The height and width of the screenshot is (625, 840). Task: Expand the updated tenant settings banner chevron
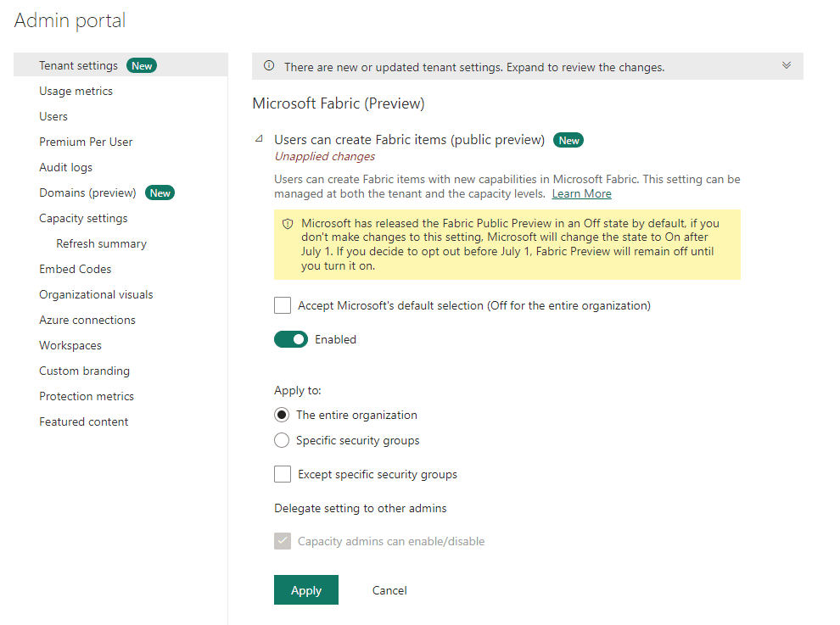(786, 66)
